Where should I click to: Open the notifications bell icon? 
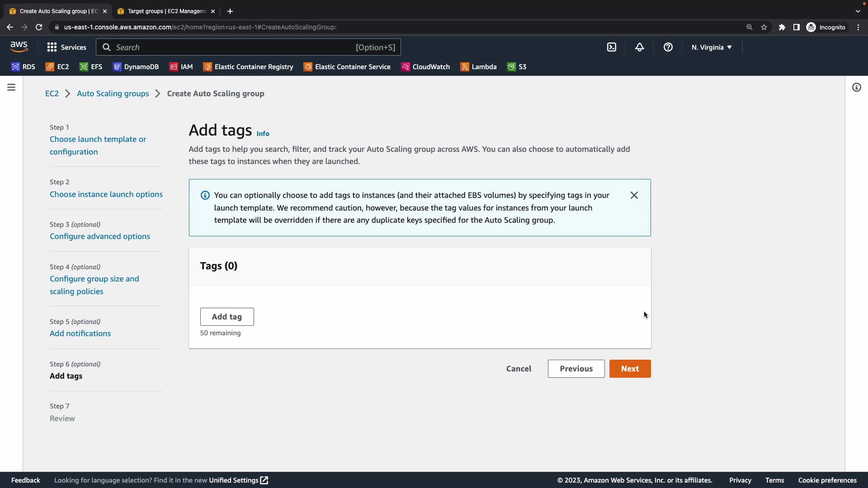coord(639,47)
